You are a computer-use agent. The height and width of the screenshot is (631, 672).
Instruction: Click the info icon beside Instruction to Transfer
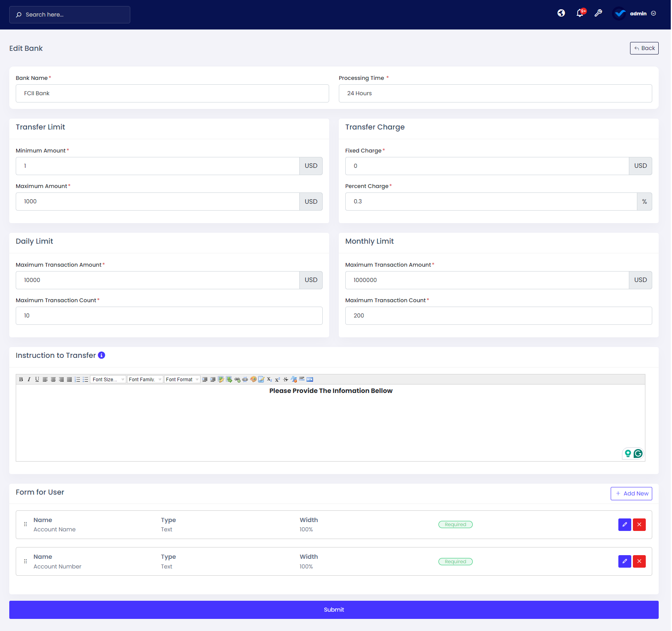pos(101,355)
